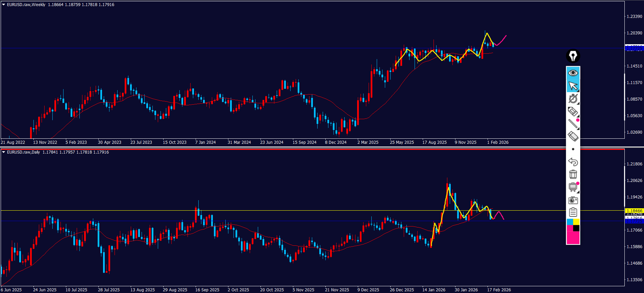
Task: Switch to cursor mode arrow tool
Action: pyautogui.click(x=573, y=86)
